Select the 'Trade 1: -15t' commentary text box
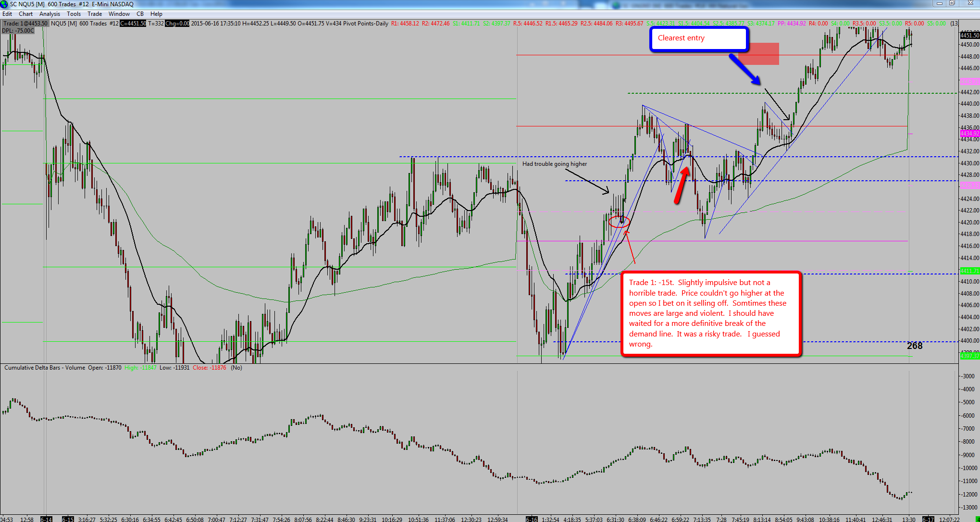 click(x=711, y=313)
